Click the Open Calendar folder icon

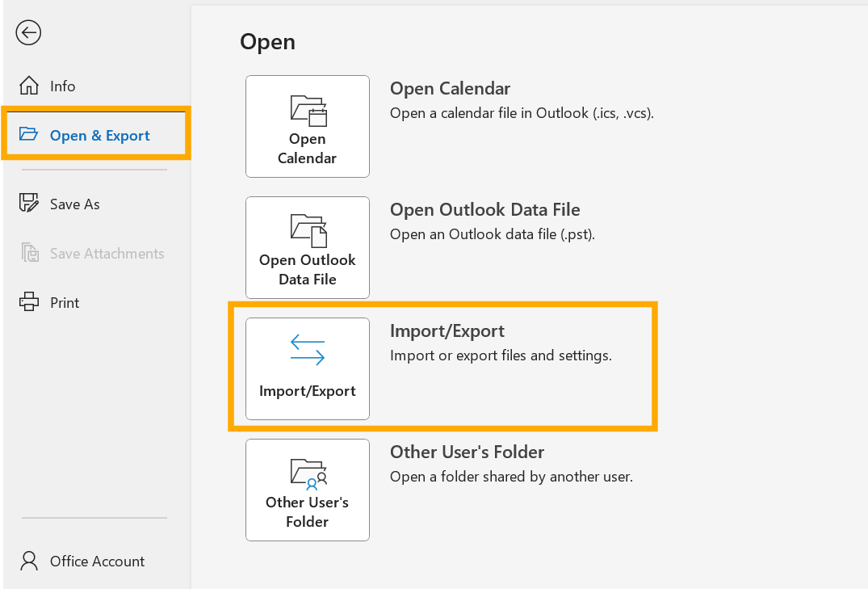pos(308,111)
